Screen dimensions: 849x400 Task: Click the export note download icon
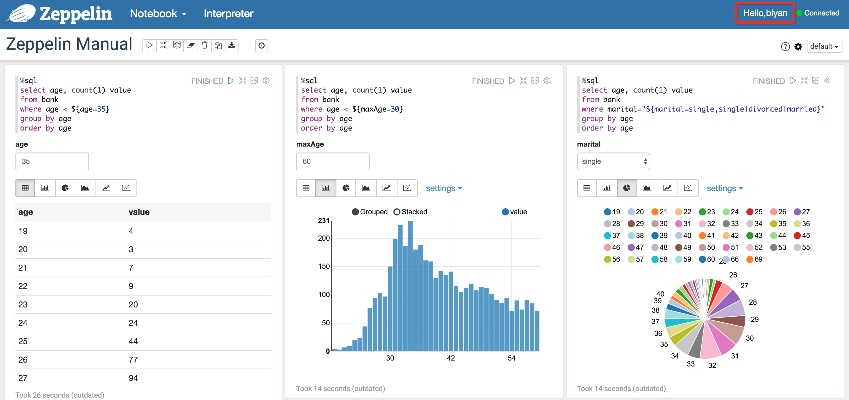point(232,45)
